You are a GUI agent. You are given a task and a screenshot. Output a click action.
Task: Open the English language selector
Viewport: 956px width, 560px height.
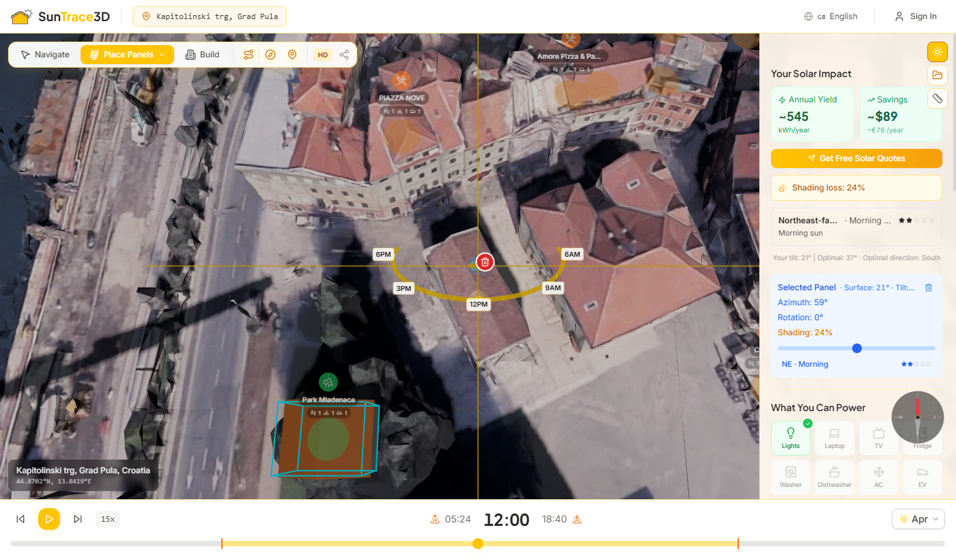tap(830, 16)
